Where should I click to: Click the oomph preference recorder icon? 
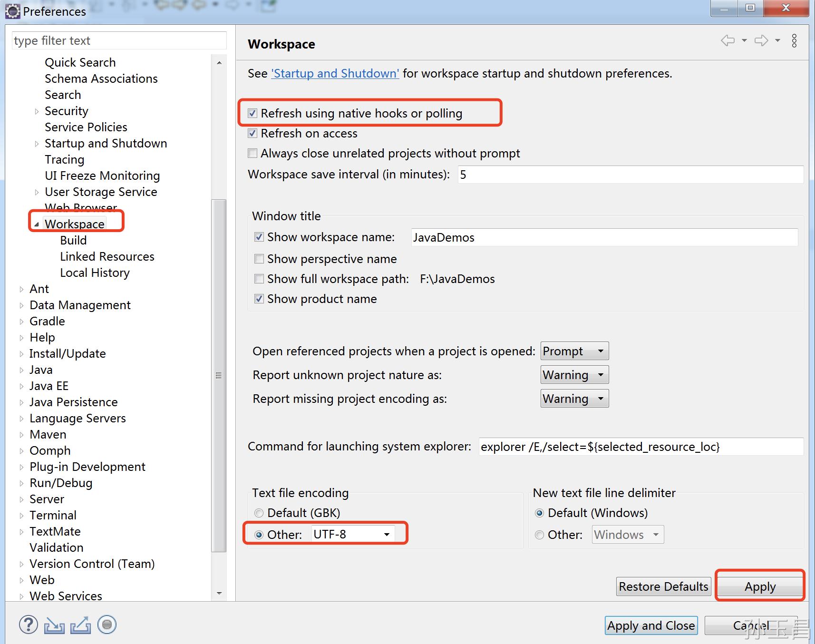click(107, 625)
